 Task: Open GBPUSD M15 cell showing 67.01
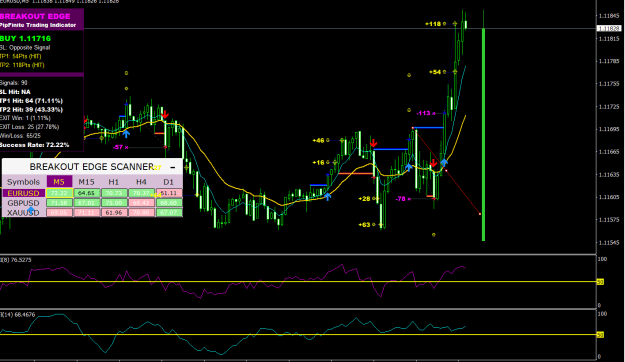86,203
